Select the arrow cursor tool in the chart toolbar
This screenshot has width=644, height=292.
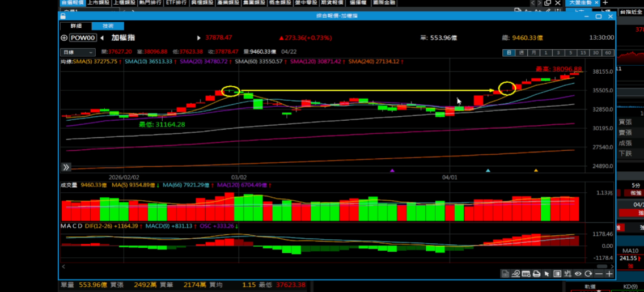[x=546, y=274]
